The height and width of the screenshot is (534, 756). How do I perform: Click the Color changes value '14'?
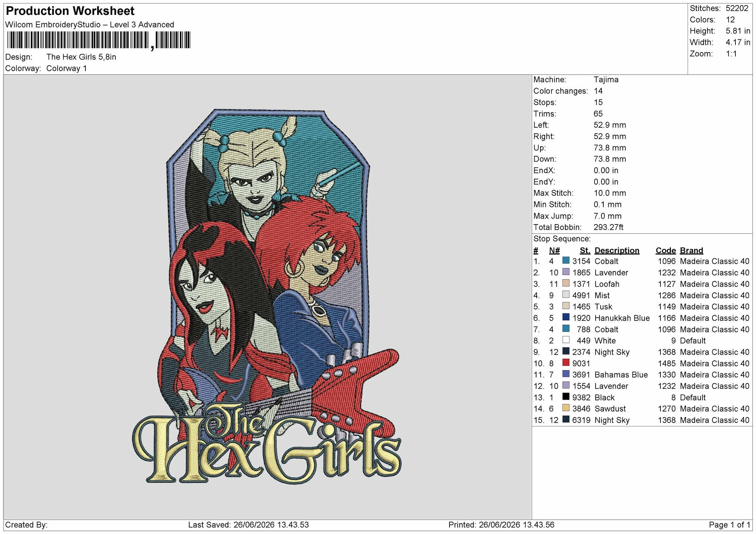pos(598,91)
